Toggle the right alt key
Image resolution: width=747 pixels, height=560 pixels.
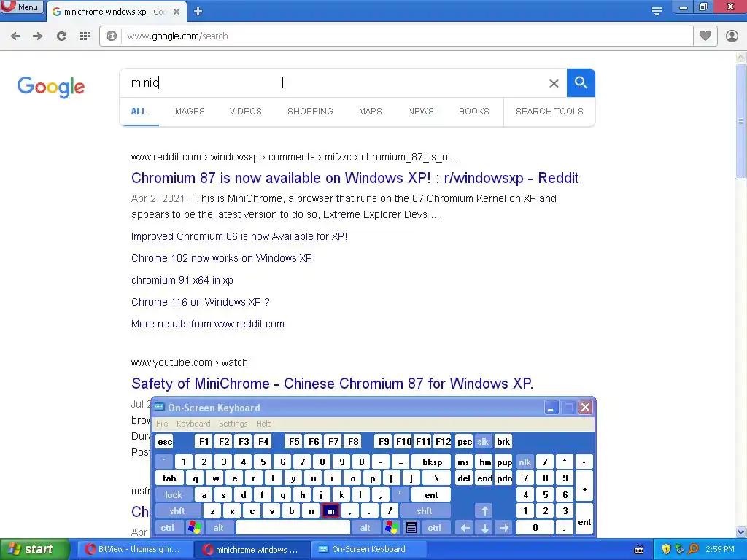tap(365, 528)
